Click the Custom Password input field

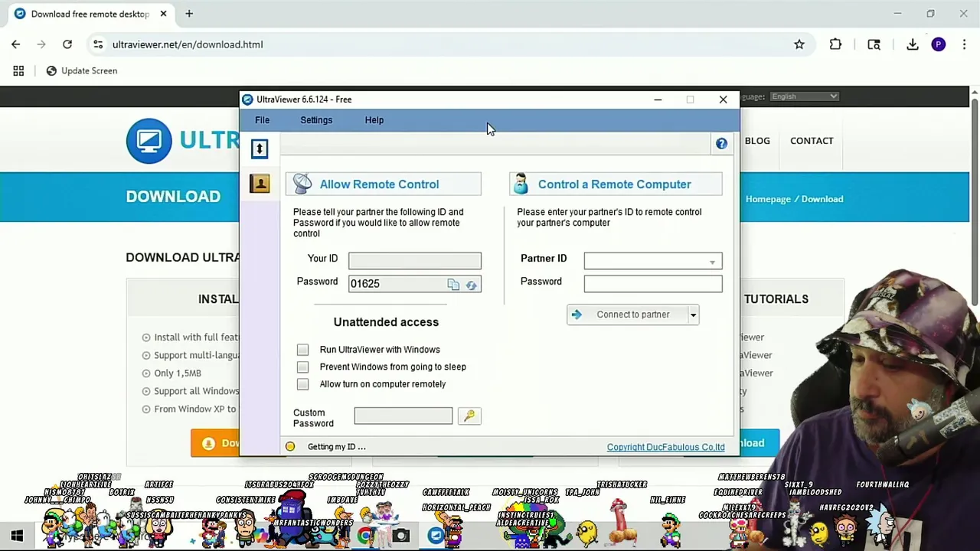(x=403, y=416)
